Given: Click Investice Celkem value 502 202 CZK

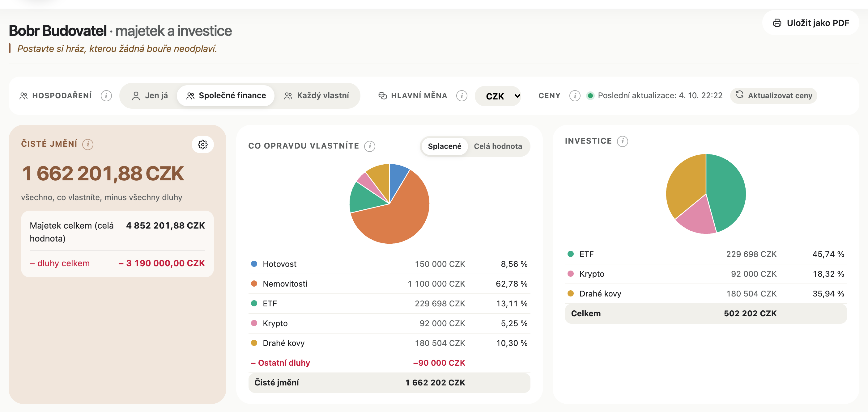Looking at the screenshot, I should click(750, 313).
